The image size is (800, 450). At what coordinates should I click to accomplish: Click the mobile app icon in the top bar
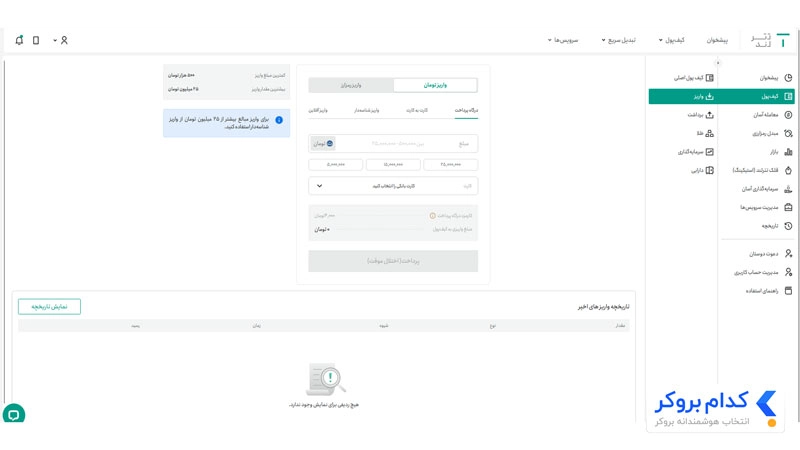click(x=36, y=40)
